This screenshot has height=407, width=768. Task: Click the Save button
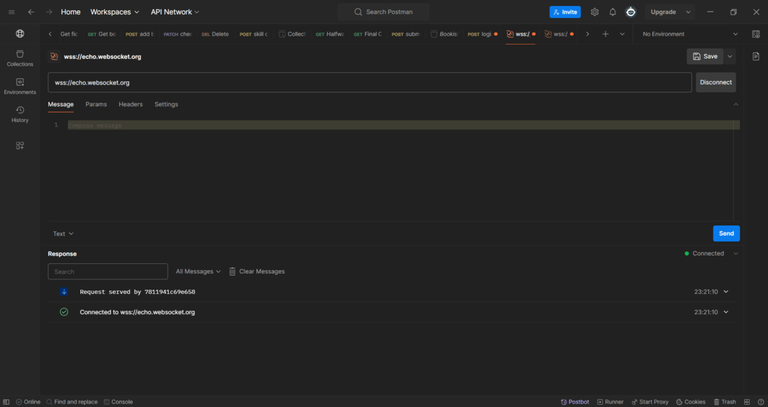coord(705,57)
